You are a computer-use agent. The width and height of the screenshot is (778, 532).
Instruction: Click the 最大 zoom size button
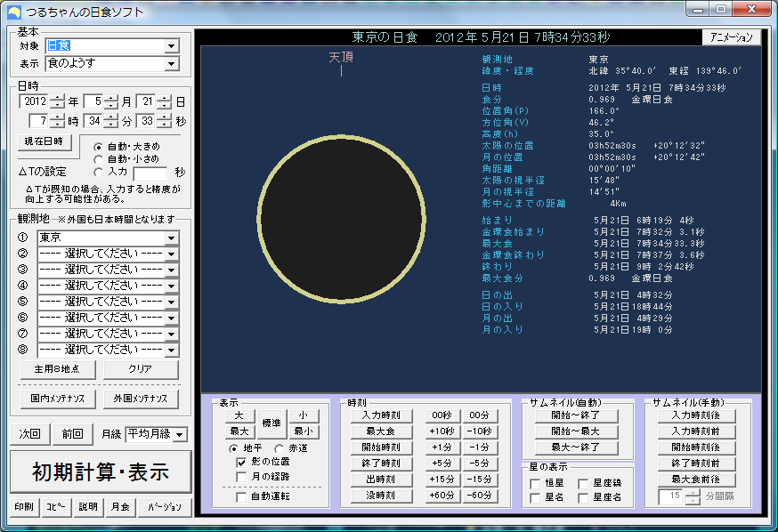[x=239, y=431]
